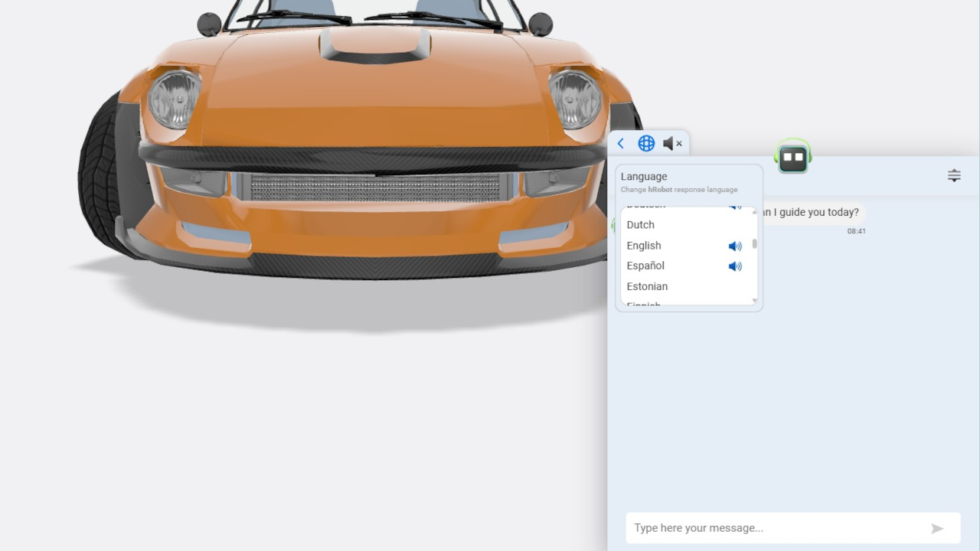Click the speaker icon beside English
The image size is (980, 551).
coord(735,246)
